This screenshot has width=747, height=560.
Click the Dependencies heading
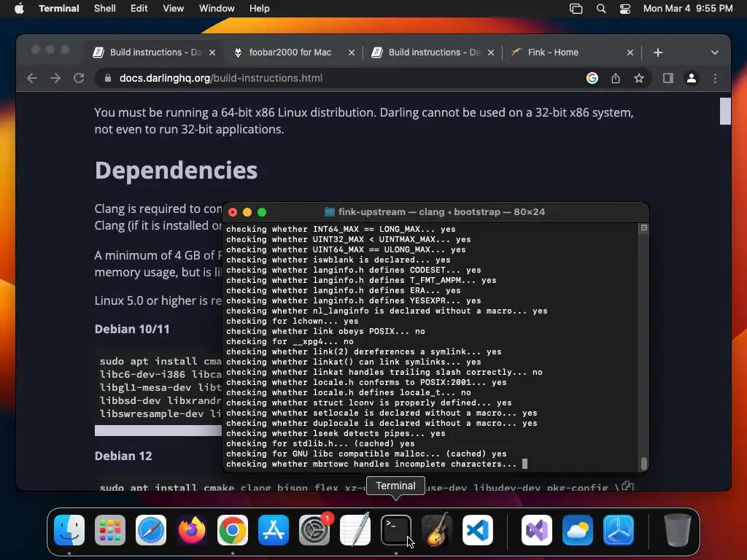(177, 170)
